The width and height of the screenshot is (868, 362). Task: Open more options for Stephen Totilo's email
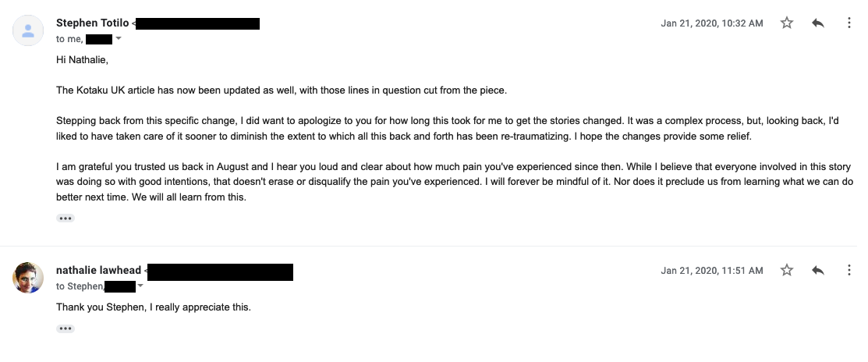[x=849, y=23]
